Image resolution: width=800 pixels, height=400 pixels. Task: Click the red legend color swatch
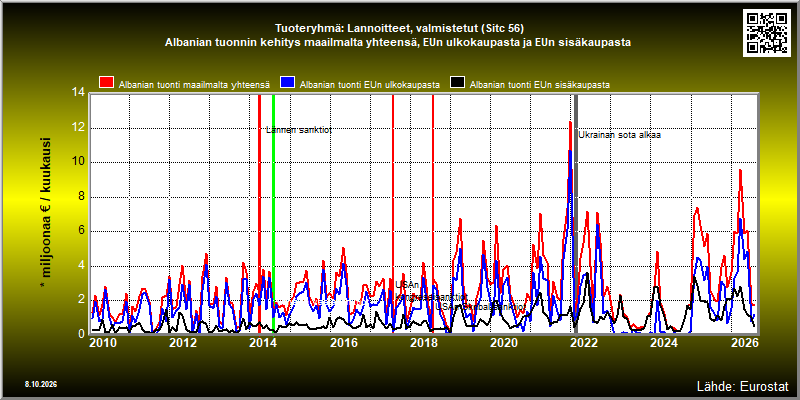[x=106, y=83]
